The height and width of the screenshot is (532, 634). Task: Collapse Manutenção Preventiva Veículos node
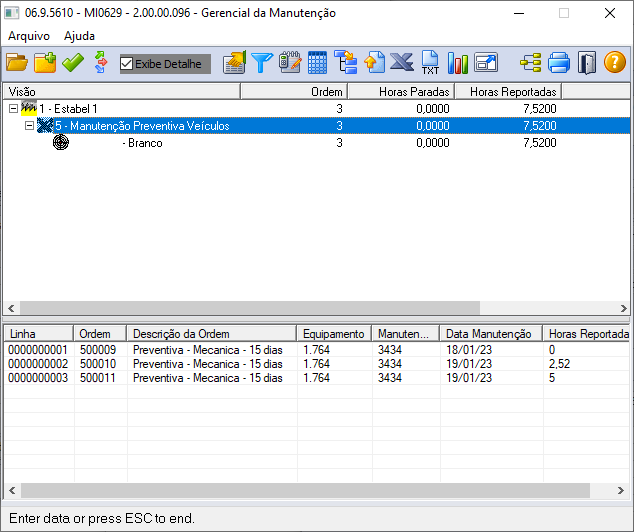click(29, 126)
